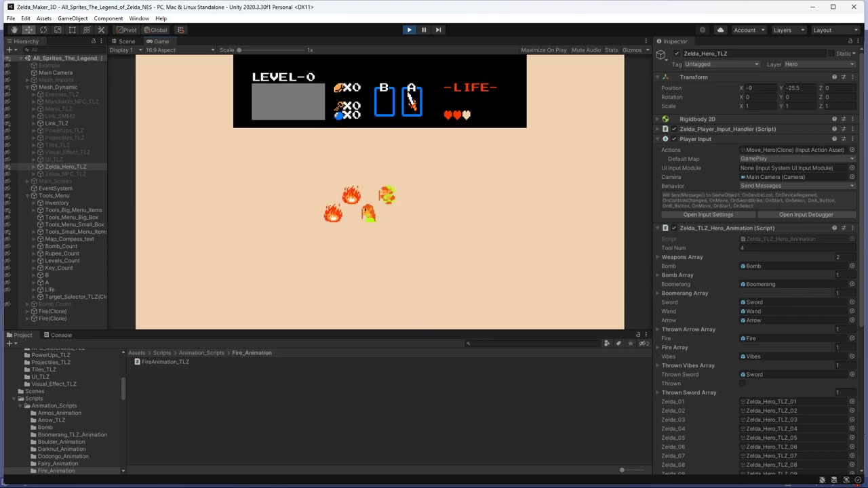
Task: Open the cloud services icon
Action: click(720, 30)
